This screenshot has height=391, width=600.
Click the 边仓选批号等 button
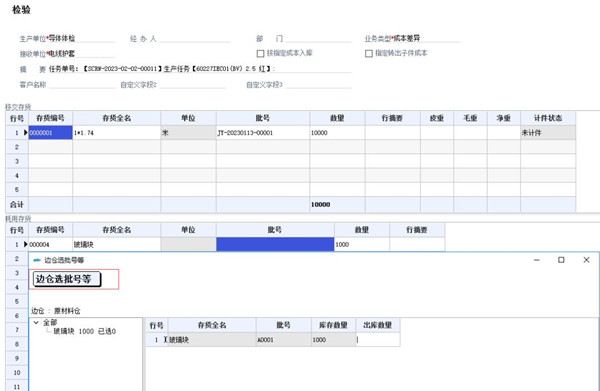[67, 279]
